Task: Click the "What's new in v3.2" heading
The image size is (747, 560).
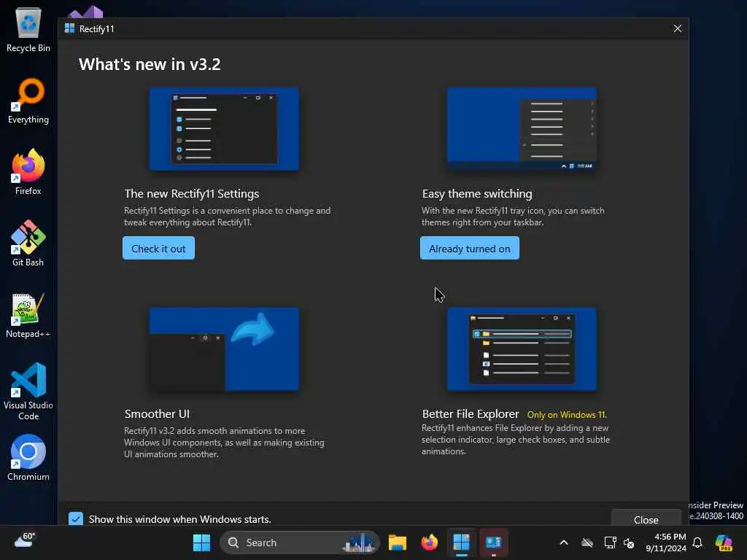Action: [150, 64]
